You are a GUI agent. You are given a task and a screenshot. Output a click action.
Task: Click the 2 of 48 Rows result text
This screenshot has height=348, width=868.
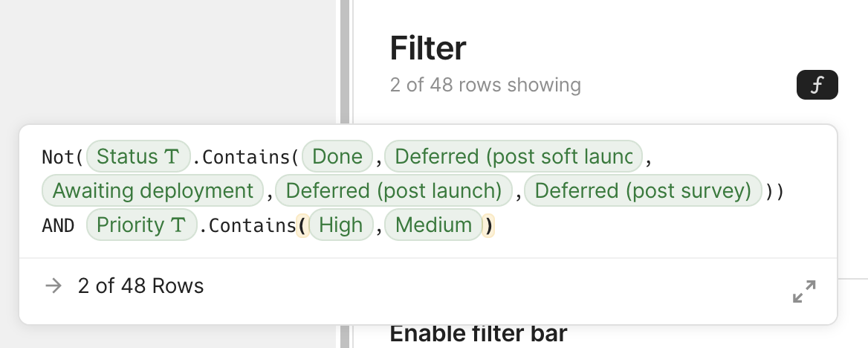click(140, 286)
